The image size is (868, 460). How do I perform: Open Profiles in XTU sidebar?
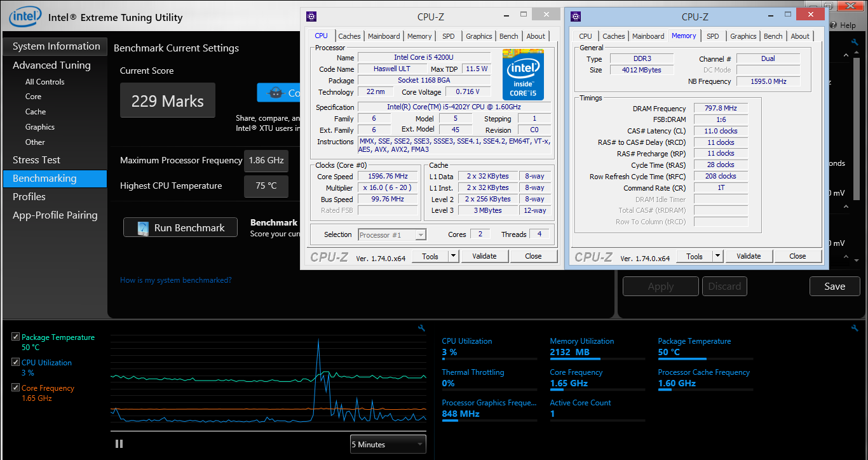29,197
